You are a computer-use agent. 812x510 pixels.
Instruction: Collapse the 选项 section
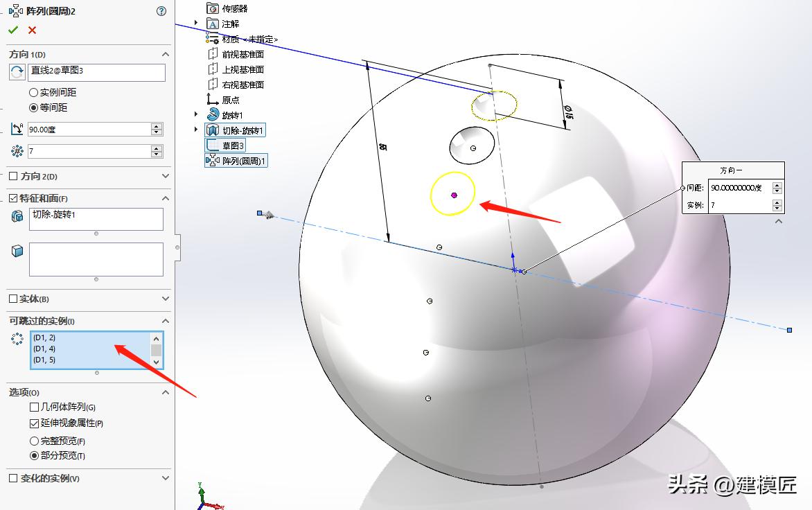coord(164,392)
